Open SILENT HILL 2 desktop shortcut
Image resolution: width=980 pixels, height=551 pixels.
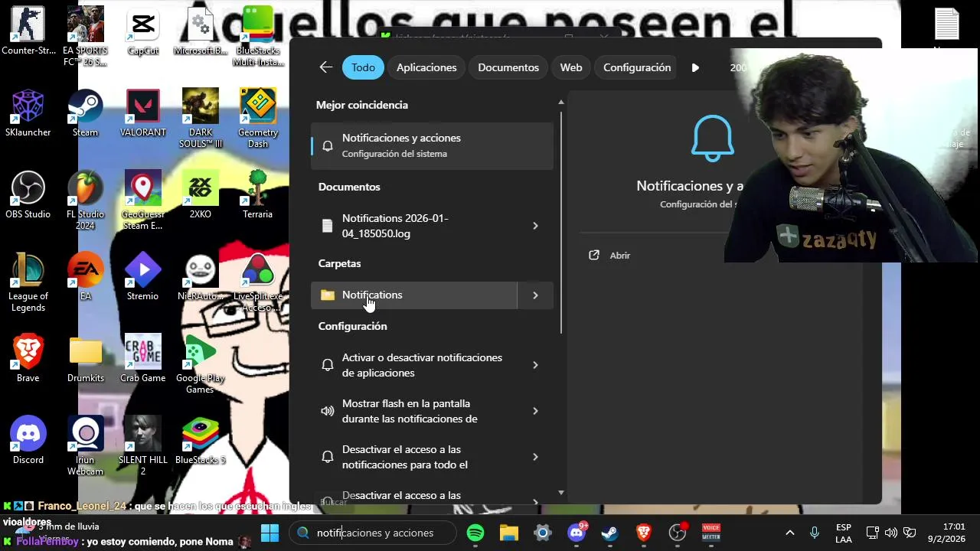143,445
